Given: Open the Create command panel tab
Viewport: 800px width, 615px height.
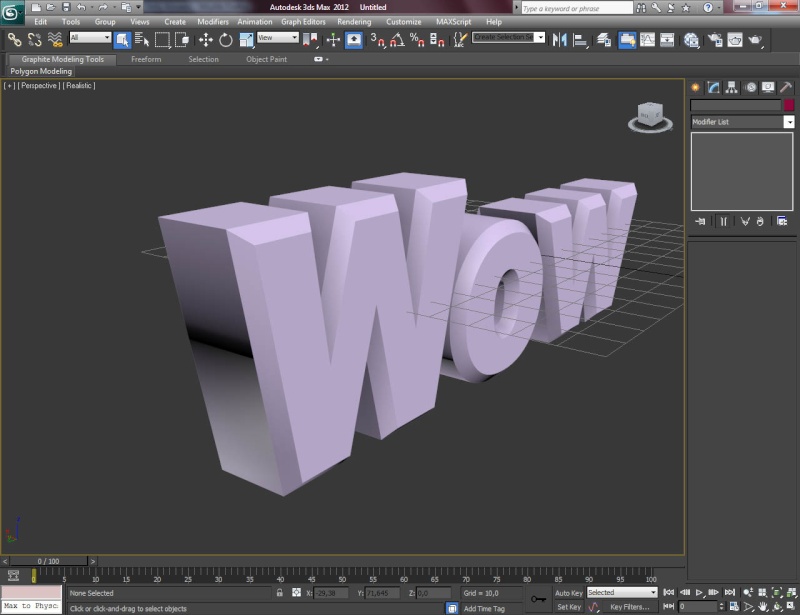Looking at the screenshot, I should point(695,88).
